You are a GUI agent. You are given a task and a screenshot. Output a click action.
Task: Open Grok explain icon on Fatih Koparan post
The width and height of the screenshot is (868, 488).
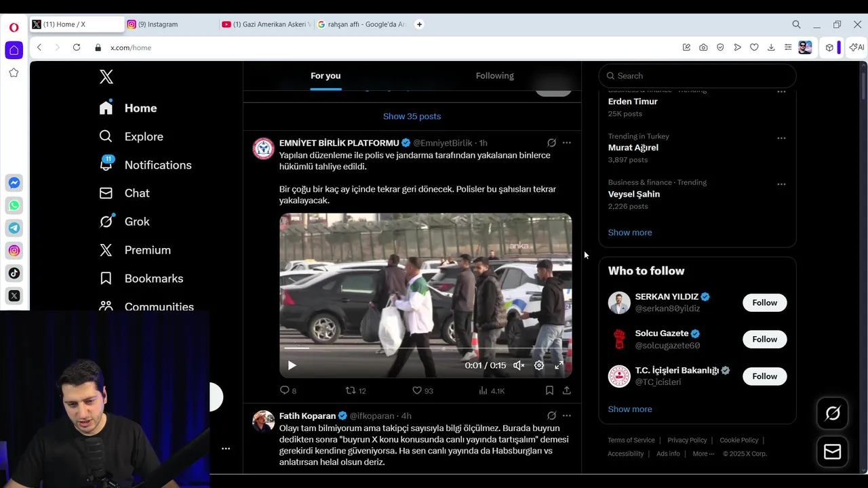coord(551,415)
